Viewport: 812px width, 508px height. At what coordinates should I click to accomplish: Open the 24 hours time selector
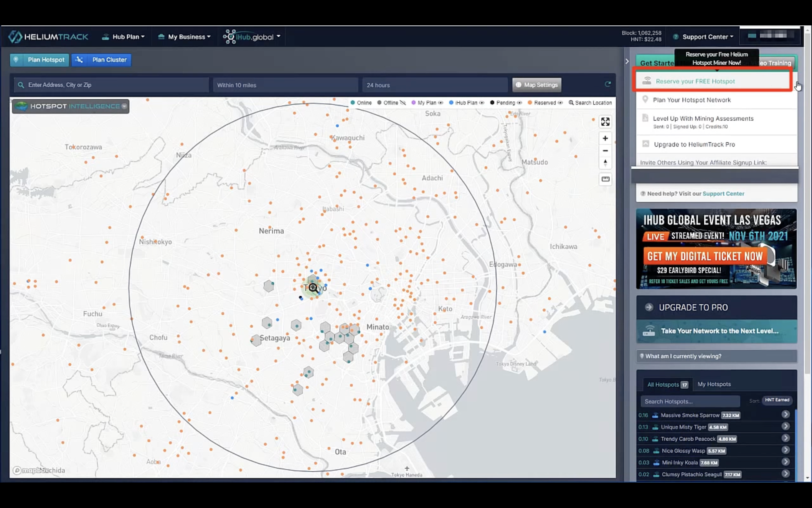(435, 85)
